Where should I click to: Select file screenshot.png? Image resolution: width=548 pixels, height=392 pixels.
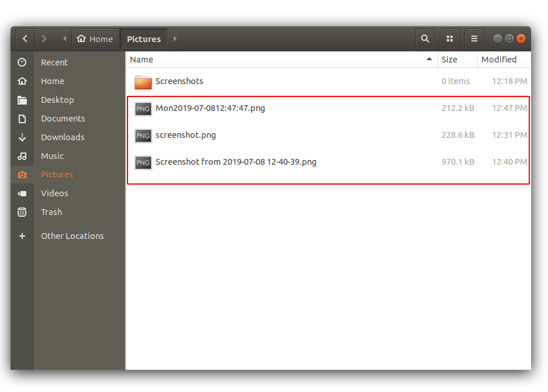coord(185,135)
